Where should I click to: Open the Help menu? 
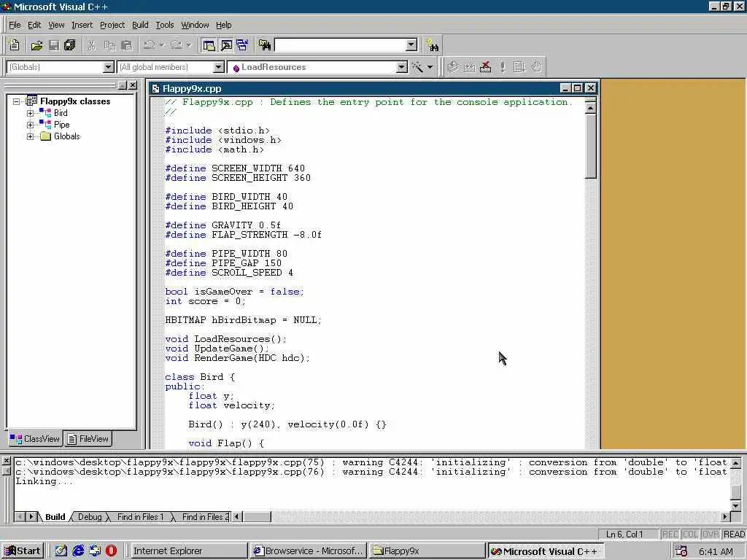point(223,25)
